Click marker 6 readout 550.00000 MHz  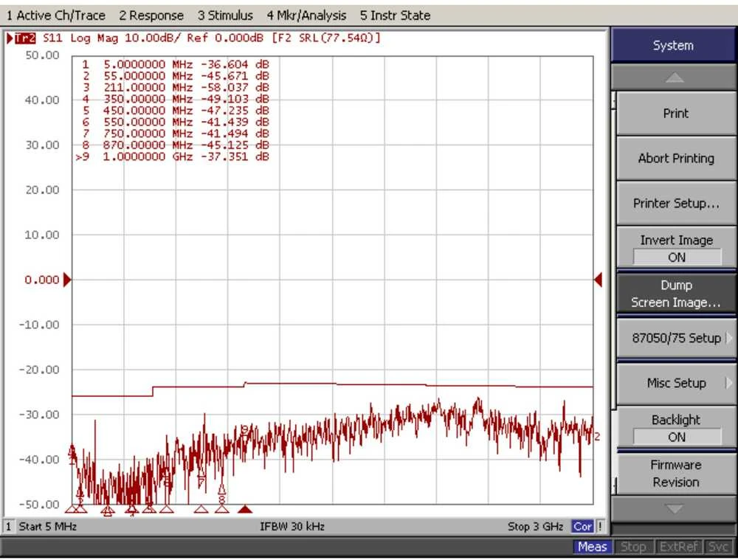coord(175,122)
